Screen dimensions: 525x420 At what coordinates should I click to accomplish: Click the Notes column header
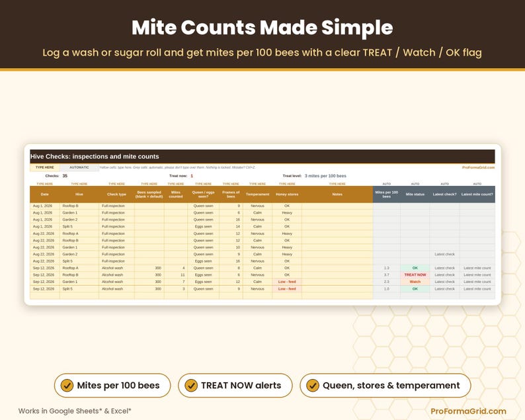tap(337, 194)
